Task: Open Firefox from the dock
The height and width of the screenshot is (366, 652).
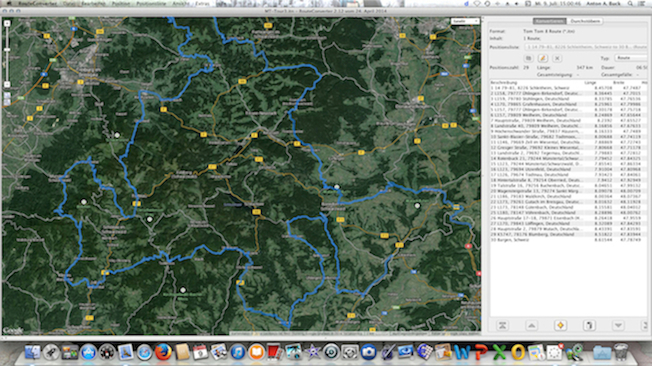Action: [x=163, y=352]
